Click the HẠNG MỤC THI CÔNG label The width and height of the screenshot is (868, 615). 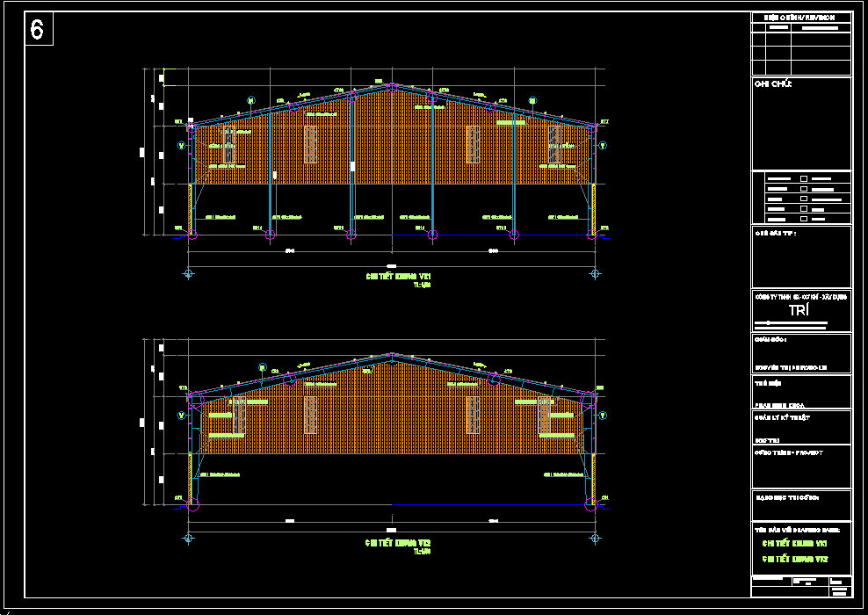point(787,497)
